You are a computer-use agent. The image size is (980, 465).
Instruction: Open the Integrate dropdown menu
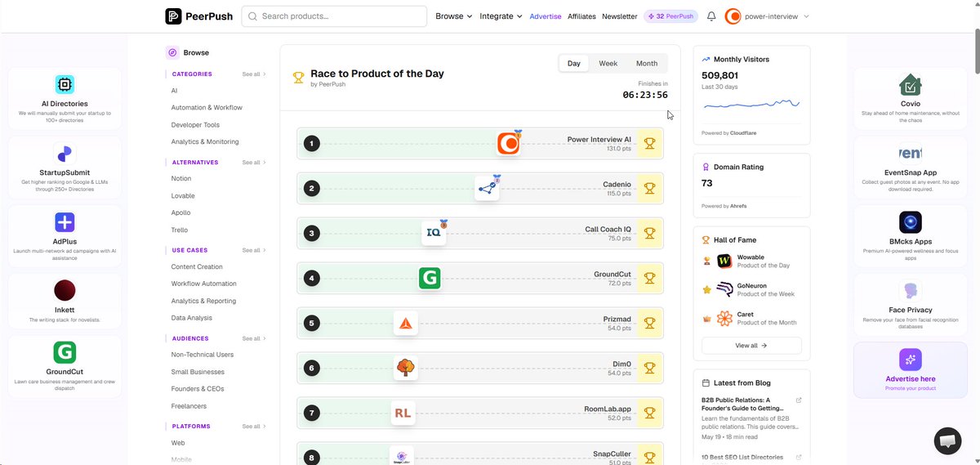tap(501, 16)
